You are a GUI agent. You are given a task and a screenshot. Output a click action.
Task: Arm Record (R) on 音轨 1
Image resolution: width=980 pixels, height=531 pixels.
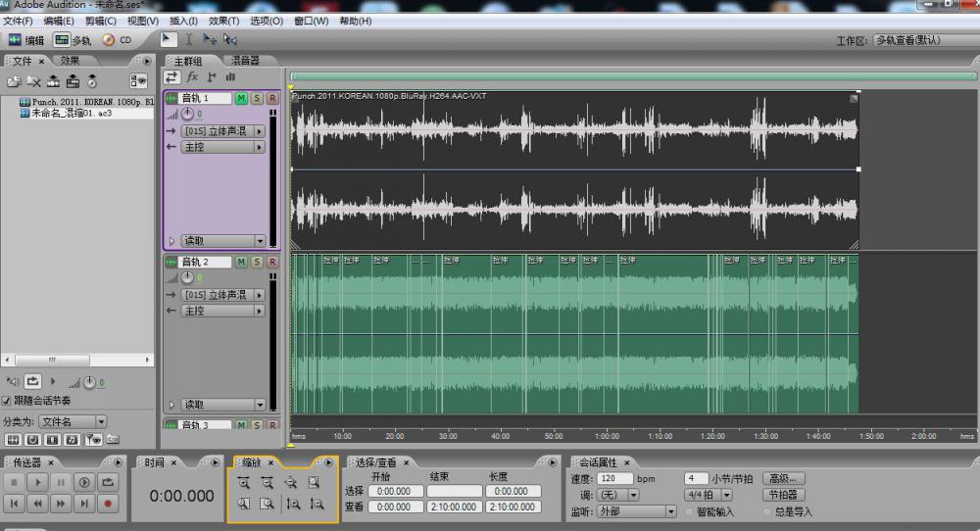[272, 98]
